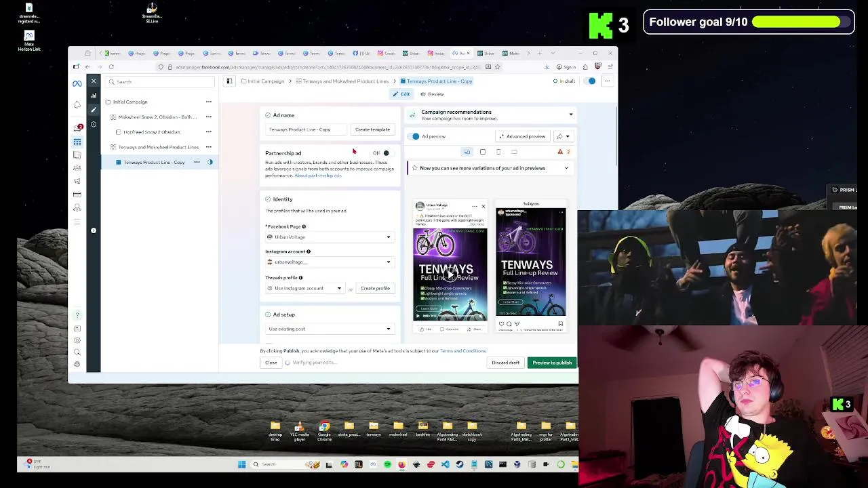This screenshot has width=868, height=488.
Task: Open the bar chart performance icon
Action: click(x=94, y=96)
